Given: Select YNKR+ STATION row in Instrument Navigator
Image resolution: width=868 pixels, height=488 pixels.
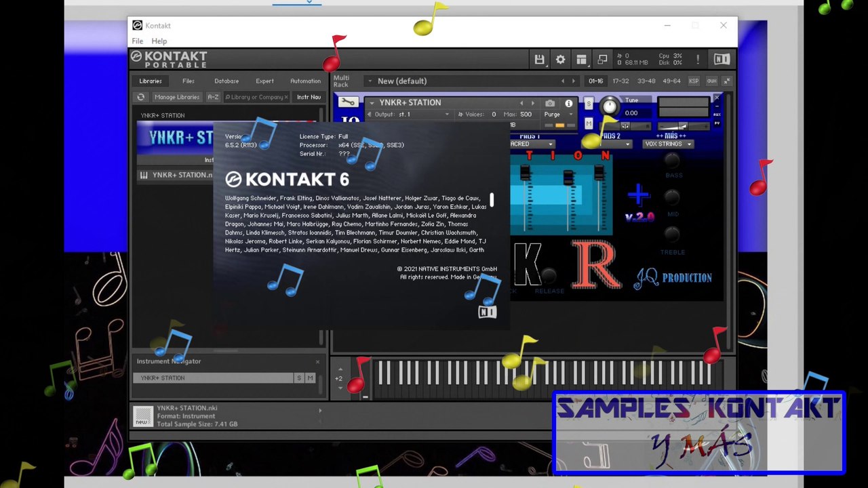Looking at the screenshot, I should tap(213, 378).
